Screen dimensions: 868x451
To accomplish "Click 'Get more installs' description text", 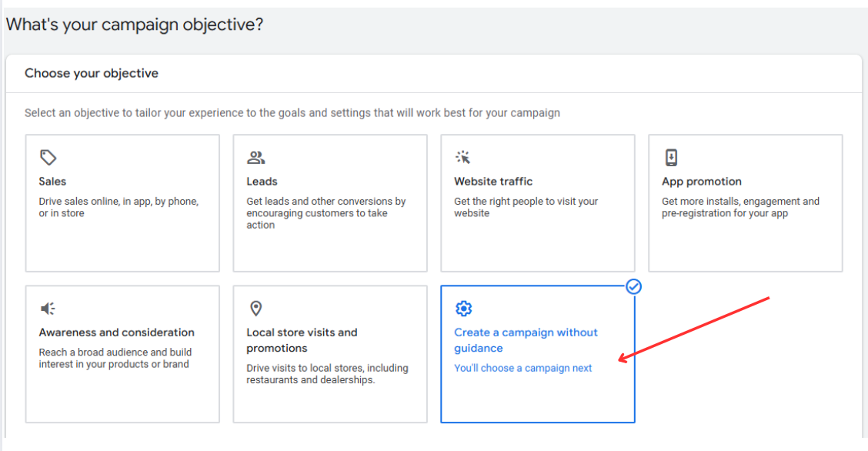I will (x=740, y=207).
